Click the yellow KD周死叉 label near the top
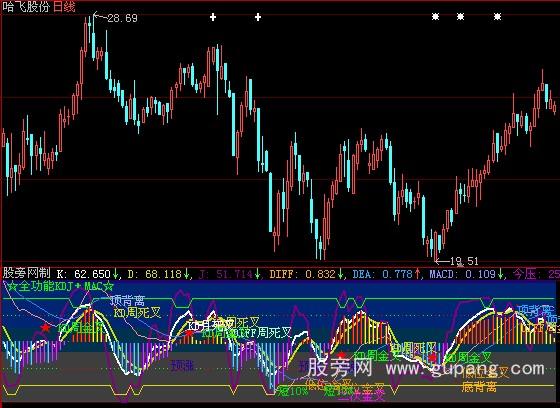This screenshot has width=560, height=408. coord(137,313)
